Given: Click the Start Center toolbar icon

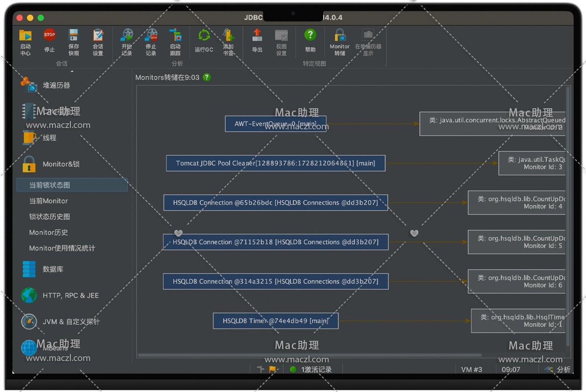Looking at the screenshot, I should [x=25, y=42].
